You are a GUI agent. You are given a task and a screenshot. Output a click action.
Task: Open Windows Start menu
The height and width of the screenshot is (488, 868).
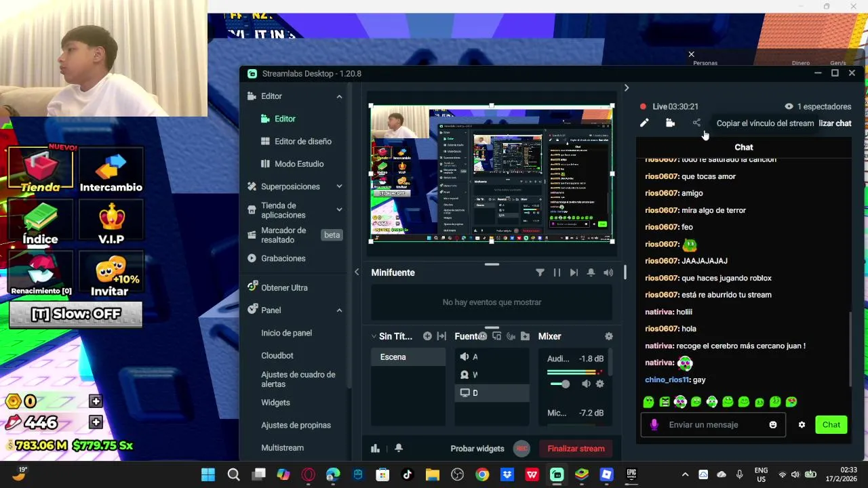click(208, 474)
